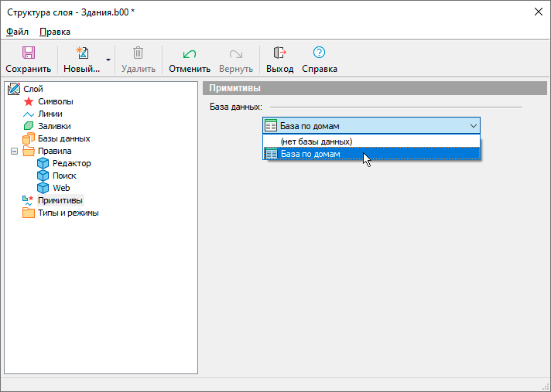Click the New (Новый) toolbar icon
Screen dimensions: 551x392
click(81, 53)
